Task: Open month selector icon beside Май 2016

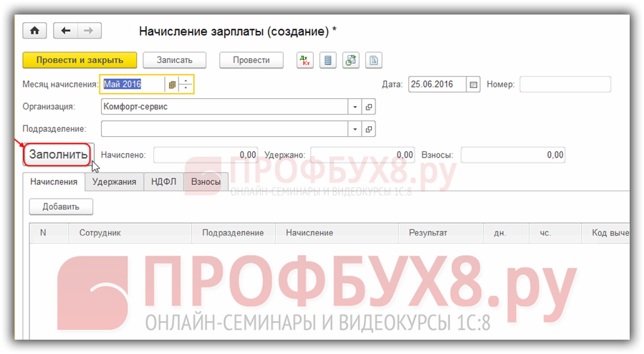Action: [171, 85]
